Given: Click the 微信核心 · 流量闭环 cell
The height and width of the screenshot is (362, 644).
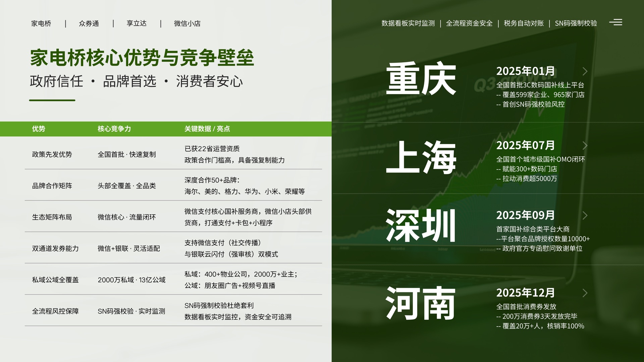Looking at the screenshot, I should (127, 217).
